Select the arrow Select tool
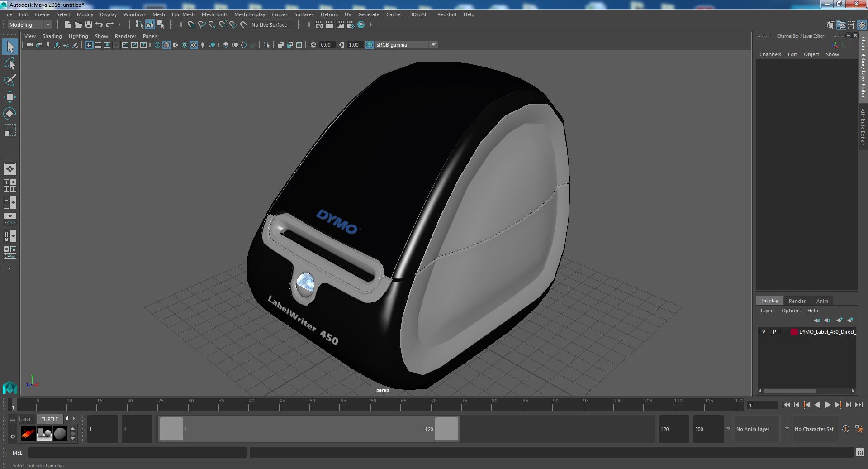 [x=10, y=47]
